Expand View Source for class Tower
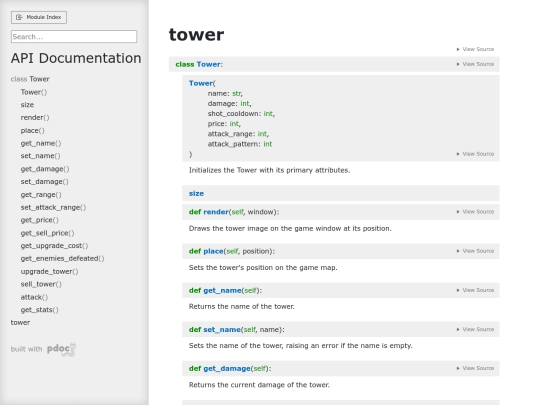This screenshot has height=405, width=540. click(475, 64)
